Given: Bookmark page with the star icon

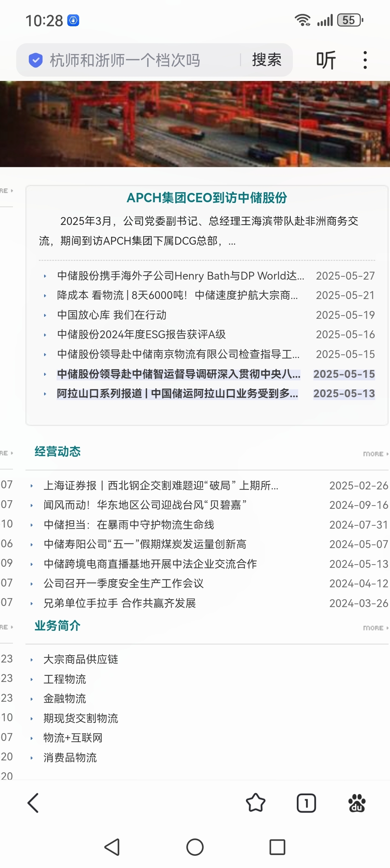Looking at the screenshot, I should [x=255, y=803].
